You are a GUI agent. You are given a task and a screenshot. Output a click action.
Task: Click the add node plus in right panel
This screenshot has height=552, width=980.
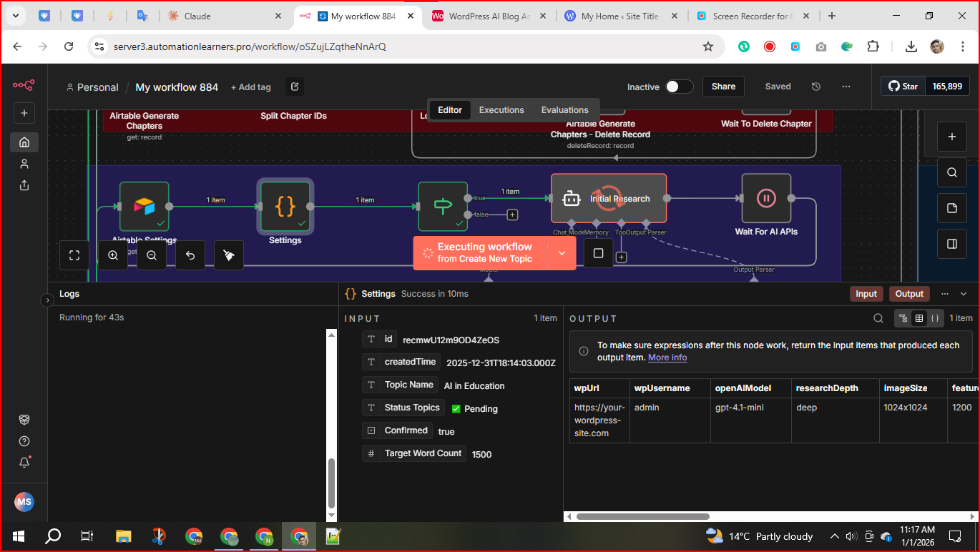point(951,137)
